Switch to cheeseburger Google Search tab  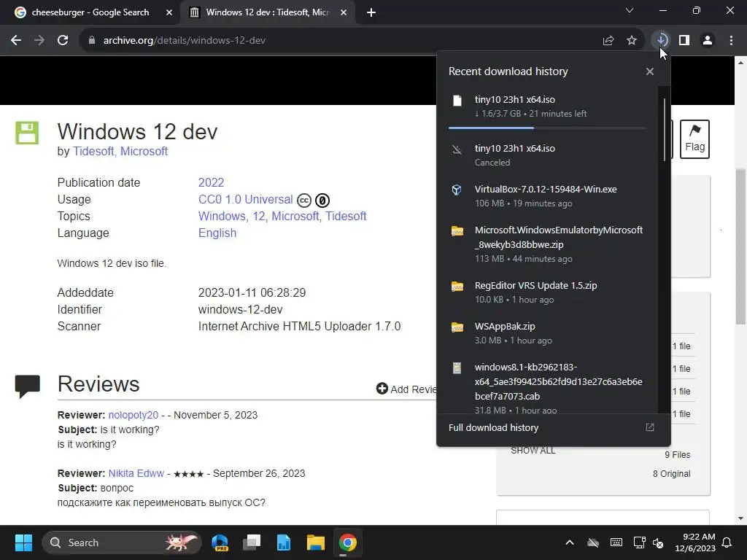pyautogui.click(x=90, y=12)
